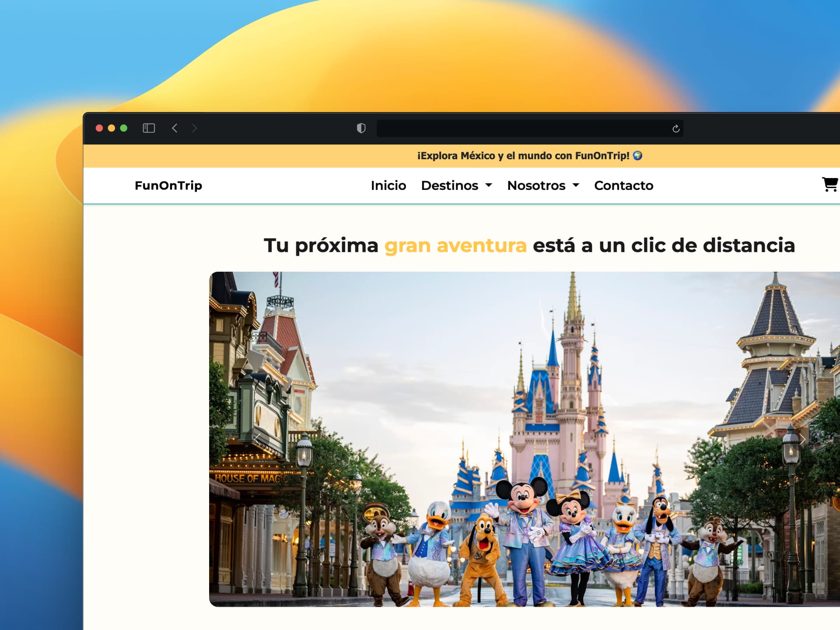840x630 pixels.
Task: Click the Disney castle hero image
Action: pos(525,439)
